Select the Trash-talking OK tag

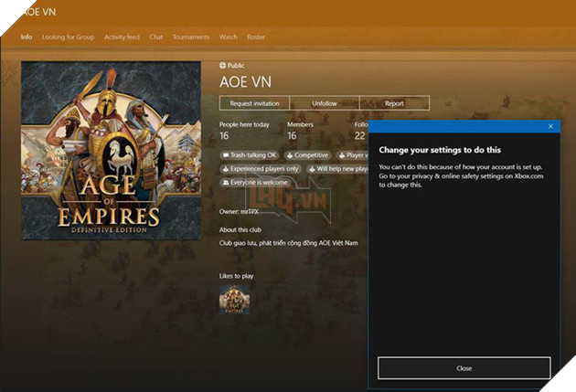click(250, 155)
